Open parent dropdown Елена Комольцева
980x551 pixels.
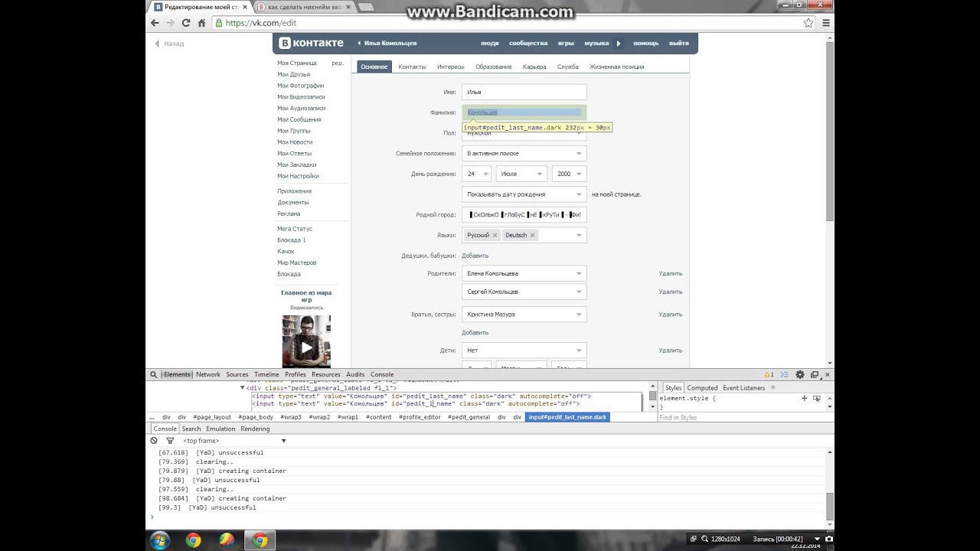(524, 273)
